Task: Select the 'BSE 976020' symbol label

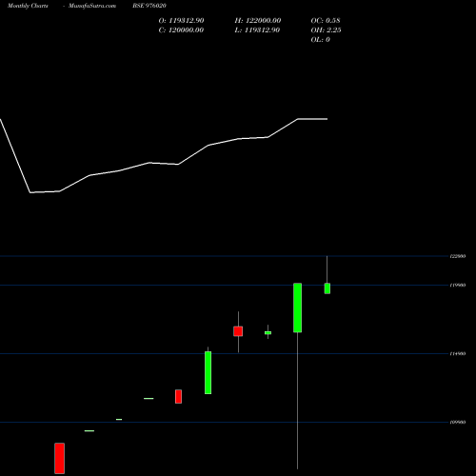Action: 149,6
